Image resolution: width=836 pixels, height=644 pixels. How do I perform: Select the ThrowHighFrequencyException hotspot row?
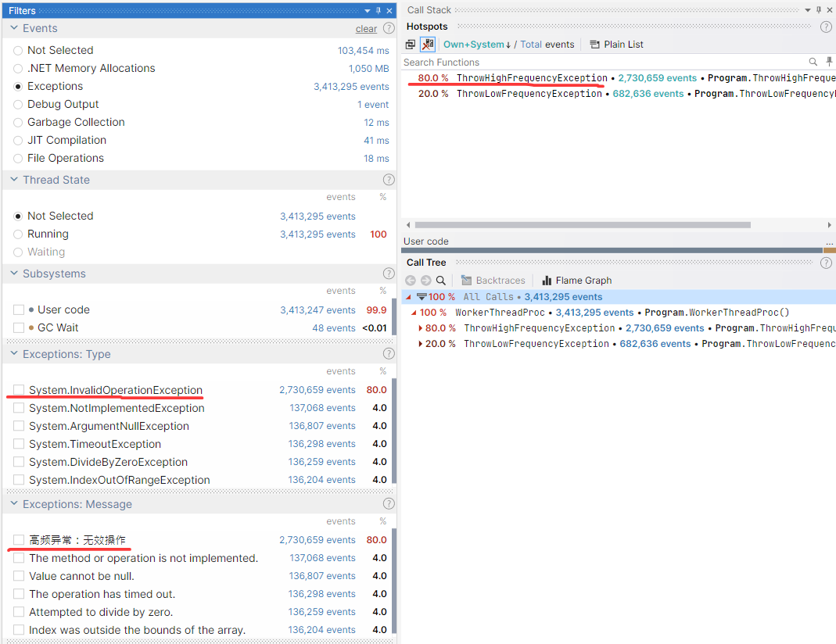[x=619, y=78]
